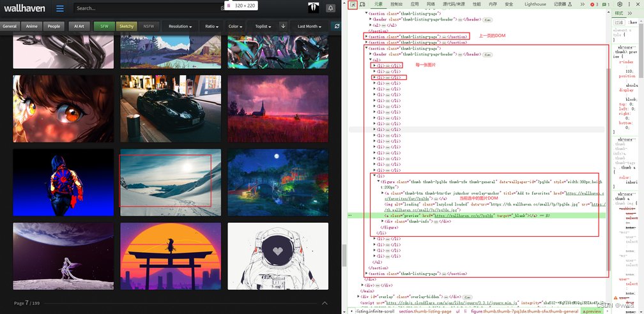
Task: Open the black sports car wallpaper
Action: [171, 108]
